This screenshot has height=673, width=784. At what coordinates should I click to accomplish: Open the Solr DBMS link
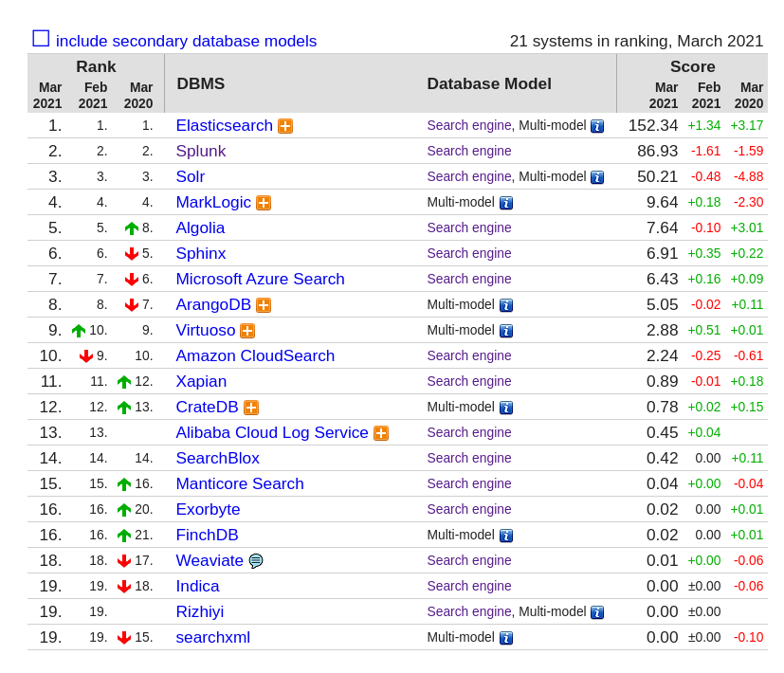(190, 176)
